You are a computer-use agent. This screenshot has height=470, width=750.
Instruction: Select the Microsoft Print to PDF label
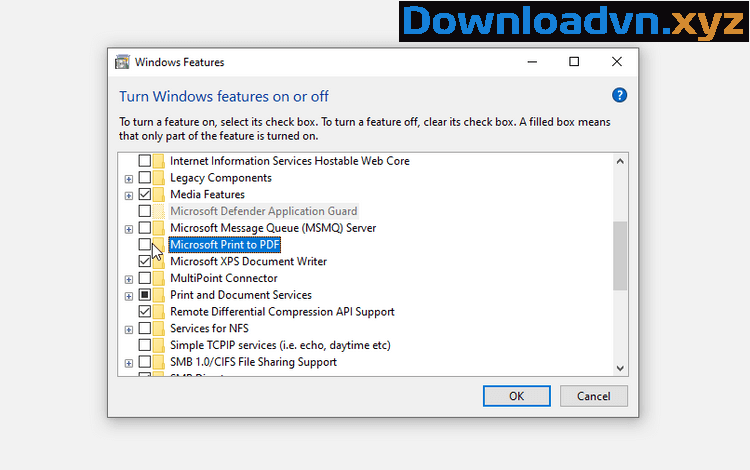tap(225, 245)
